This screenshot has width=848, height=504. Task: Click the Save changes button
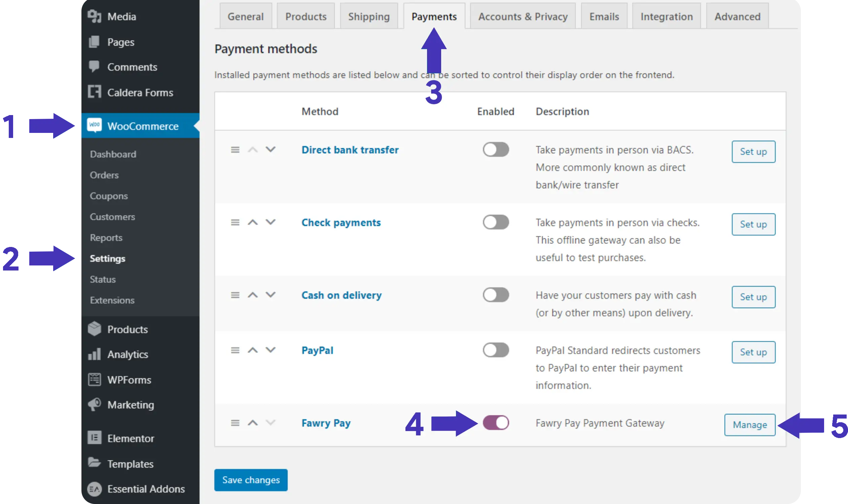click(x=251, y=479)
